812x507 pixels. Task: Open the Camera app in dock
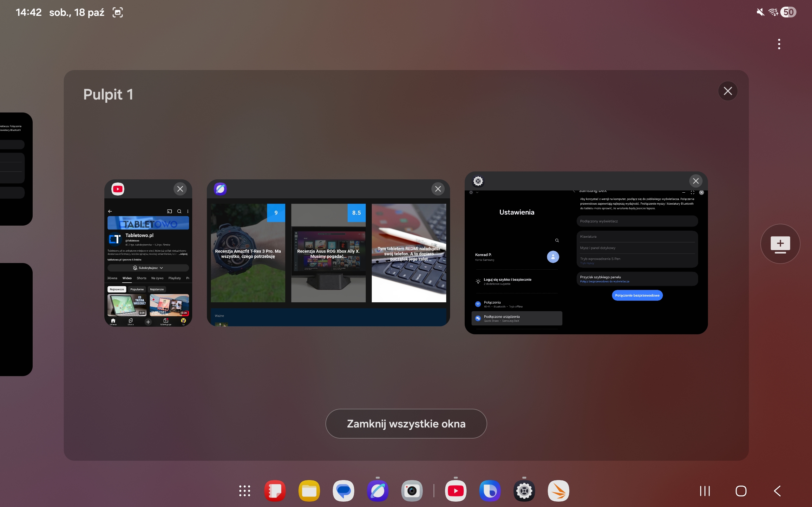(412, 491)
